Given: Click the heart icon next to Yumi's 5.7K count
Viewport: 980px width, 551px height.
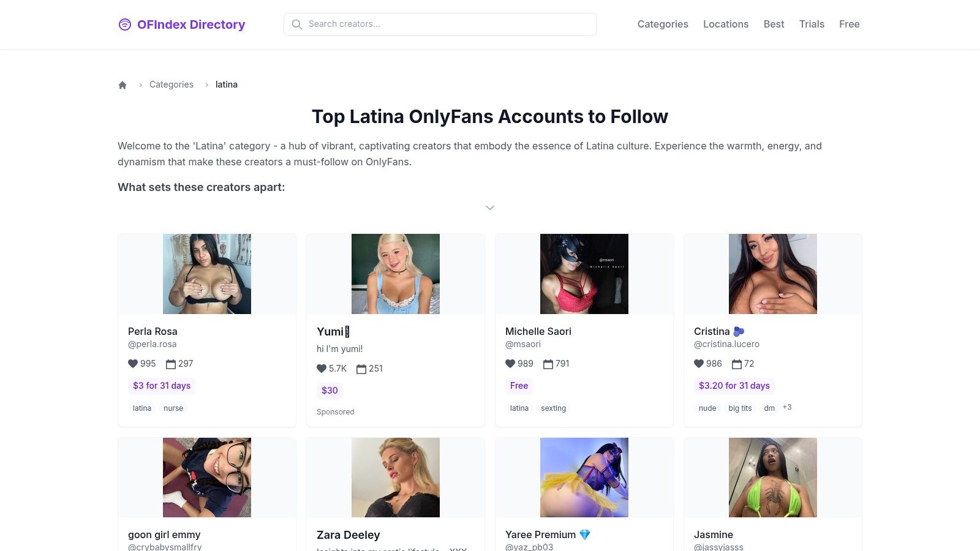Looking at the screenshot, I should 321,369.
